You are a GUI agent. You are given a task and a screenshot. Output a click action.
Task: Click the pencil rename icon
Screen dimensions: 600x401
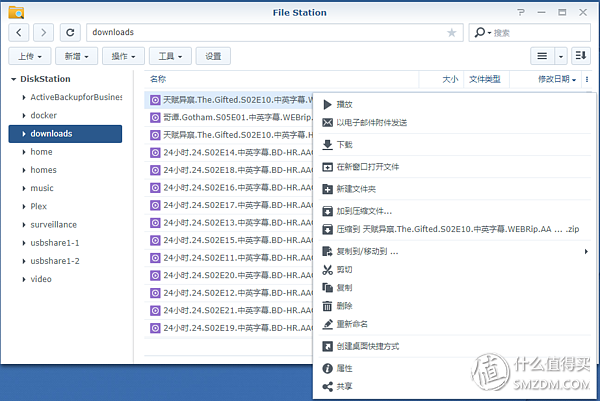[327, 324]
